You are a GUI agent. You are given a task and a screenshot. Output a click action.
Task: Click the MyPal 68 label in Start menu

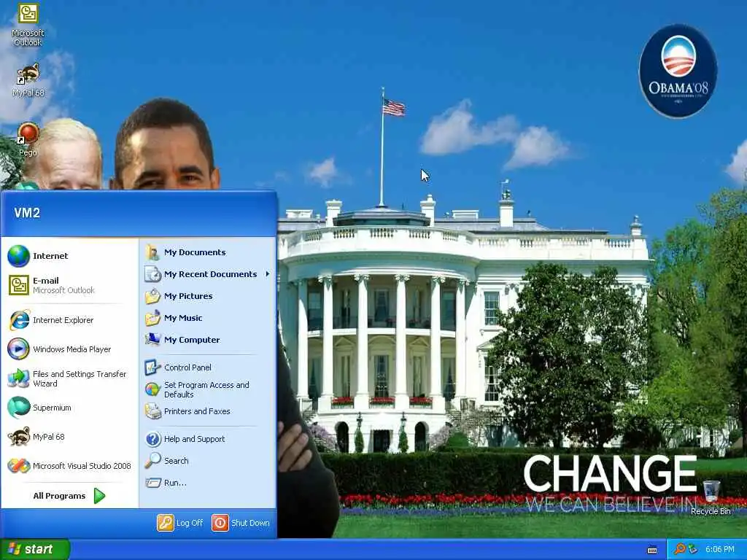(x=49, y=437)
